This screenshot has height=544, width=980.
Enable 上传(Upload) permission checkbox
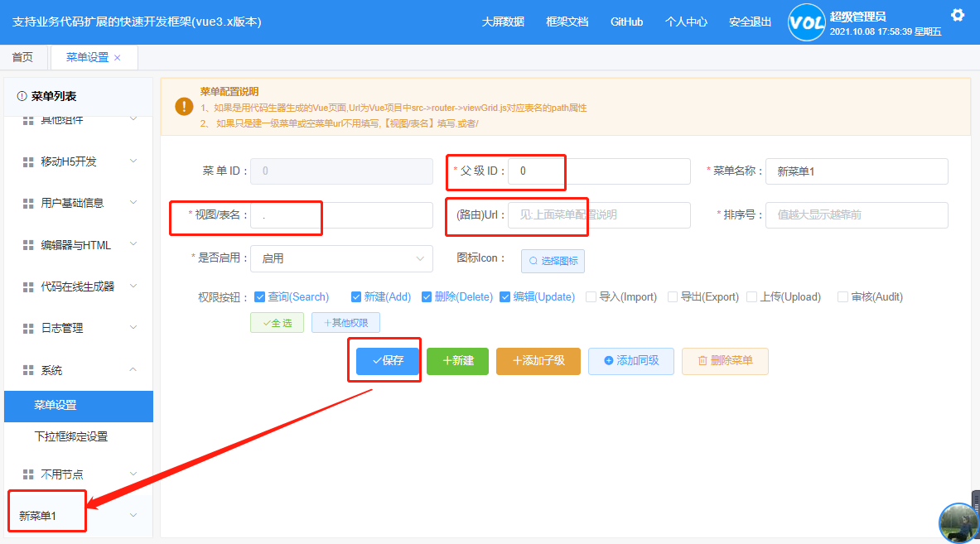click(x=752, y=296)
